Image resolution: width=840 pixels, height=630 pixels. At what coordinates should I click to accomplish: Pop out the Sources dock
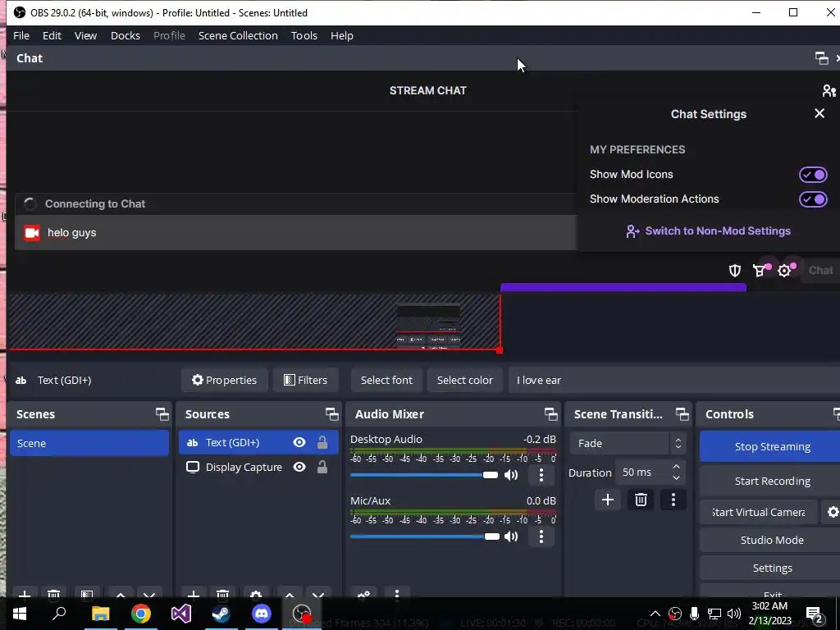coord(331,414)
